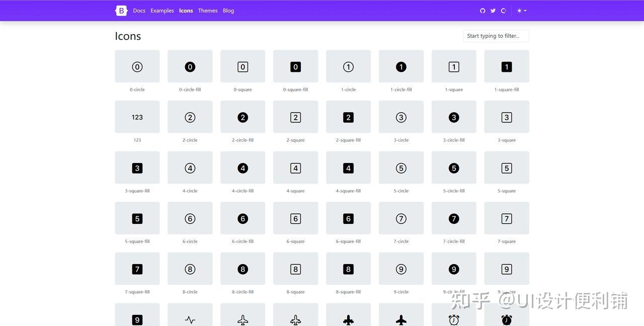The width and height of the screenshot is (644, 326).
Task: Open the activity pulse icon tile
Action: [190, 315]
